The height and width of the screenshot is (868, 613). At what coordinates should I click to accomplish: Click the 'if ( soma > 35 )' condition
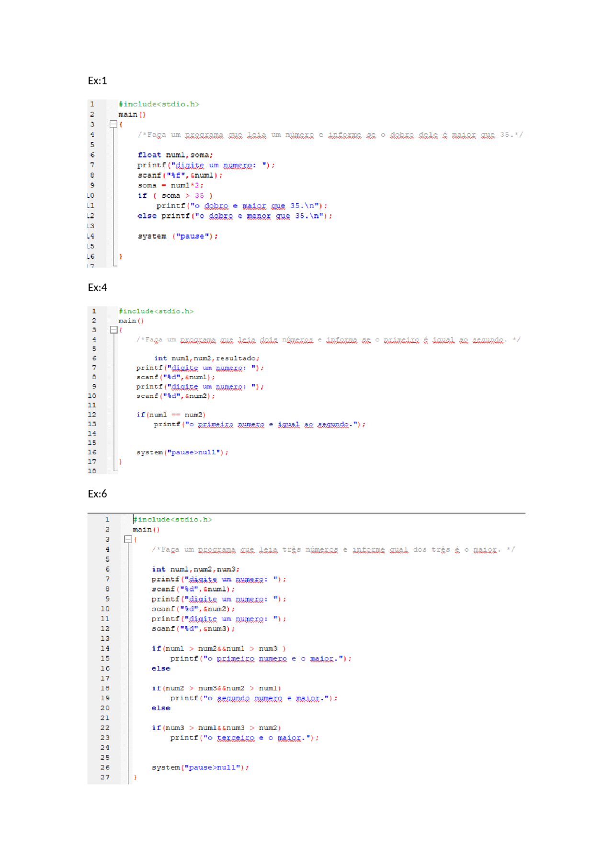coord(175,196)
